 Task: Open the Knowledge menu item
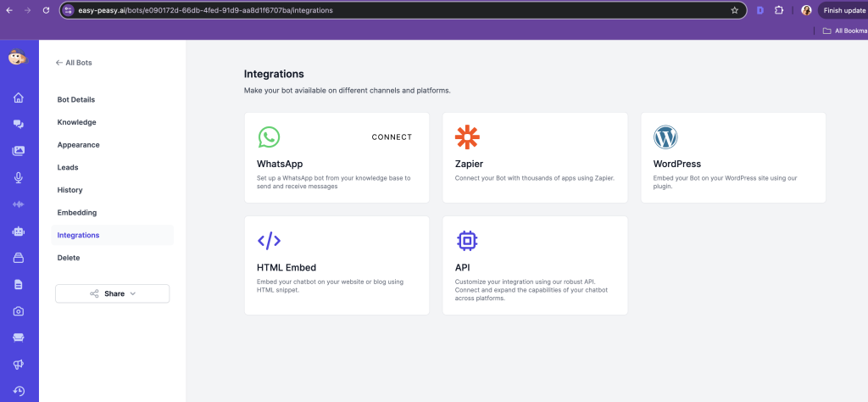coord(76,122)
